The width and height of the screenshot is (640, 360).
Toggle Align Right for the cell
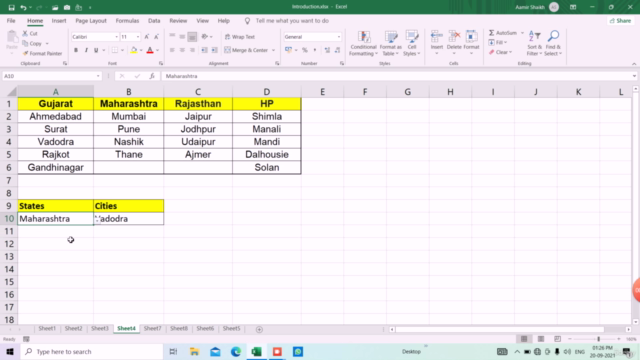[x=192, y=50]
